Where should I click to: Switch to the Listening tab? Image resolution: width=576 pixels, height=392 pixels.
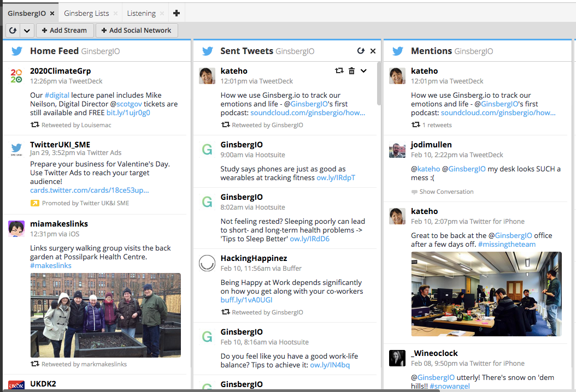[x=142, y=13]
